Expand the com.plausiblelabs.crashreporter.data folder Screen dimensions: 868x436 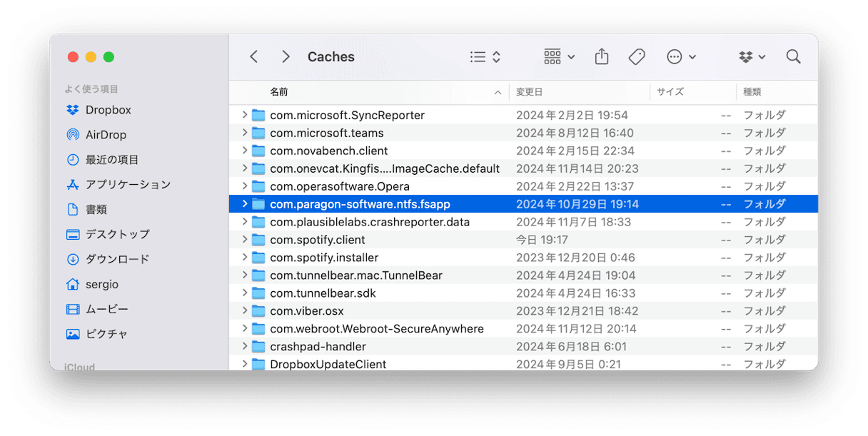tap(244, 222)
